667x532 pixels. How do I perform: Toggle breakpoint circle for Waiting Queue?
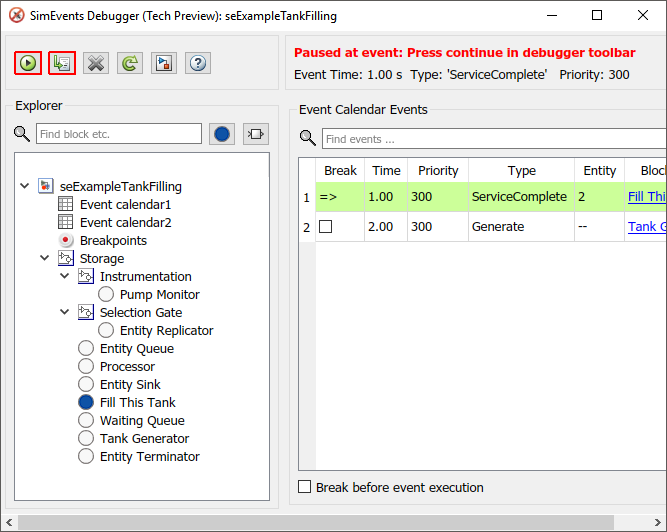[86, 420]
